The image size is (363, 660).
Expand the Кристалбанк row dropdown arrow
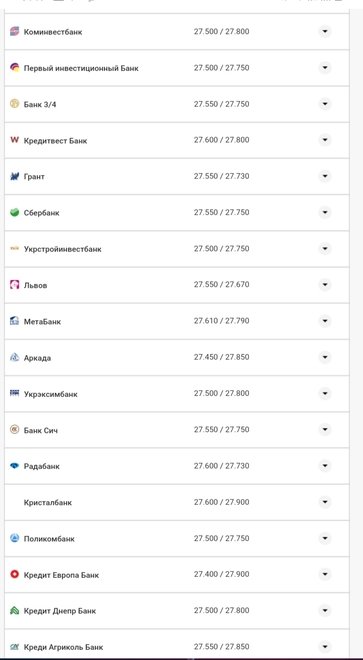tap(325, 502)
